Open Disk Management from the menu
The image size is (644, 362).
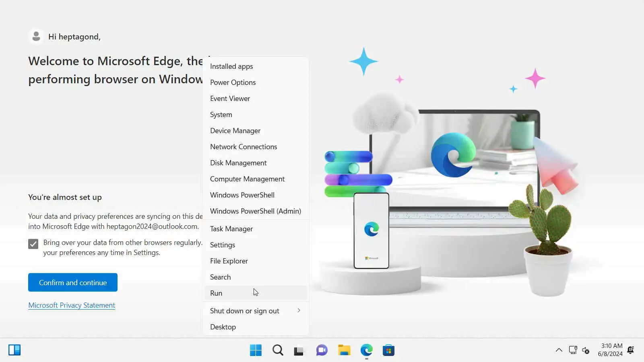256,163
